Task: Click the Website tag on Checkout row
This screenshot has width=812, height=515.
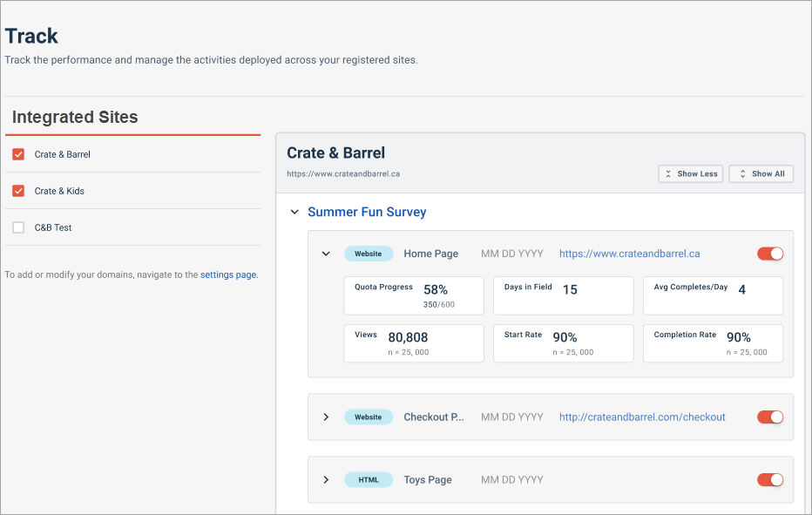Action: click(x=369, y=417)
